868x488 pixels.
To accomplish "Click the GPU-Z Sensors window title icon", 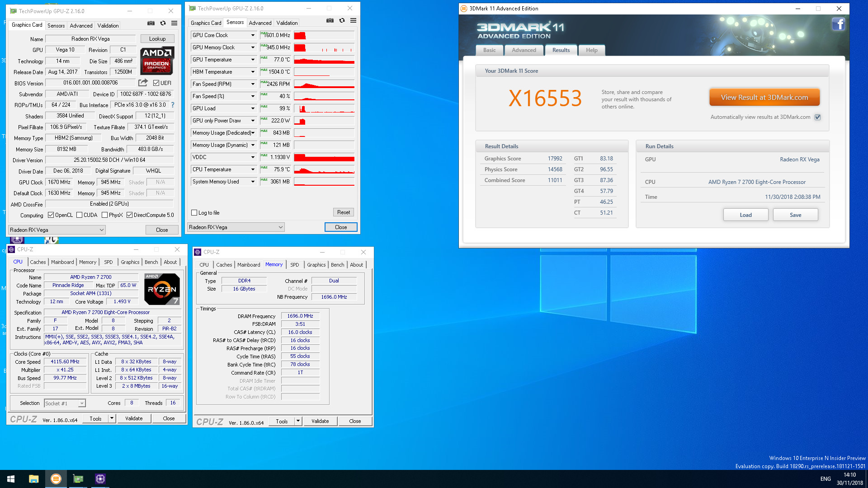I will pyautogui.click(x=193, y=9).
